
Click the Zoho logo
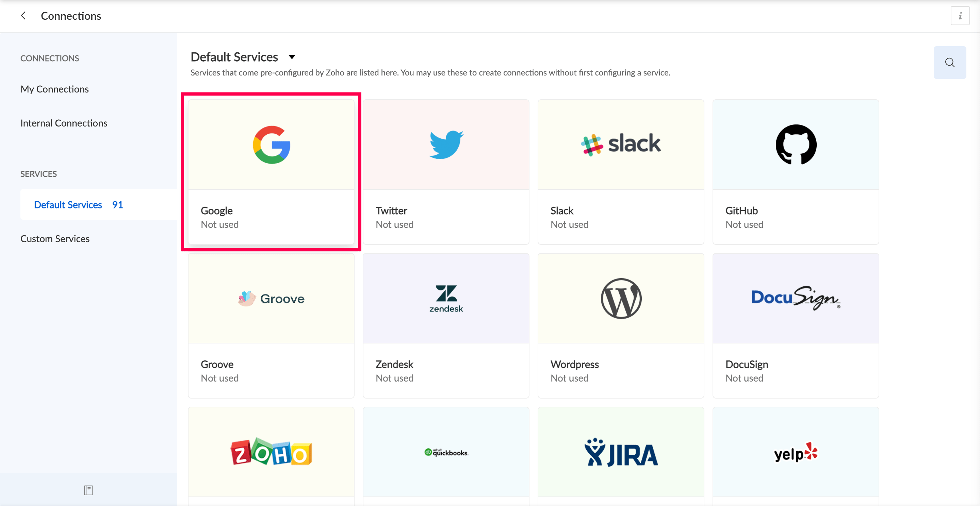tap(271, 452)
